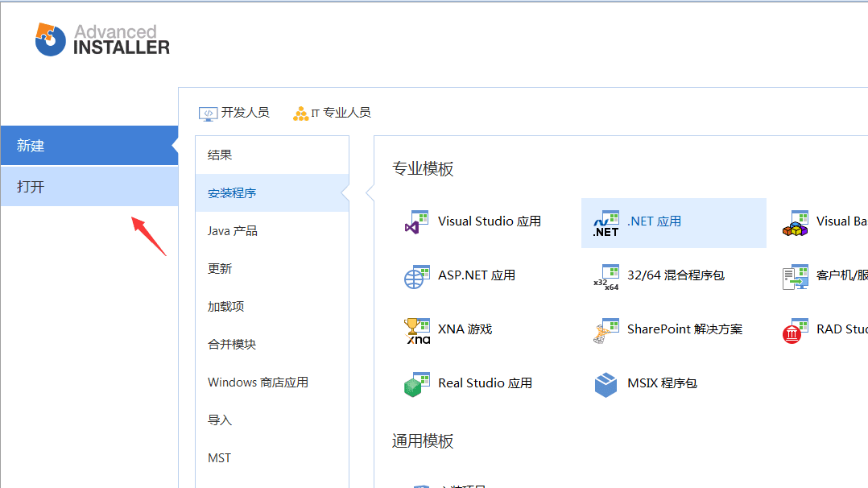Click the MSIX 程序包 box icon
Image resolution: width=868 pixels, height=488 pixels.
(x=606, y=384)
